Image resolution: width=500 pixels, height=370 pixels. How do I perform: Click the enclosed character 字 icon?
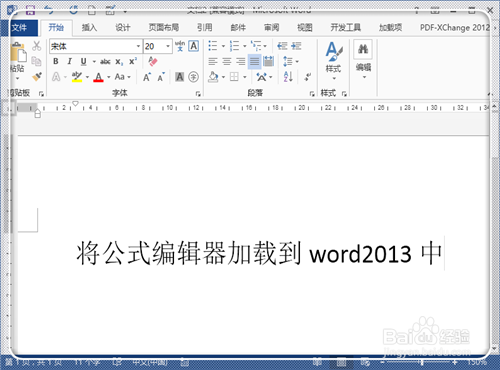193,77
